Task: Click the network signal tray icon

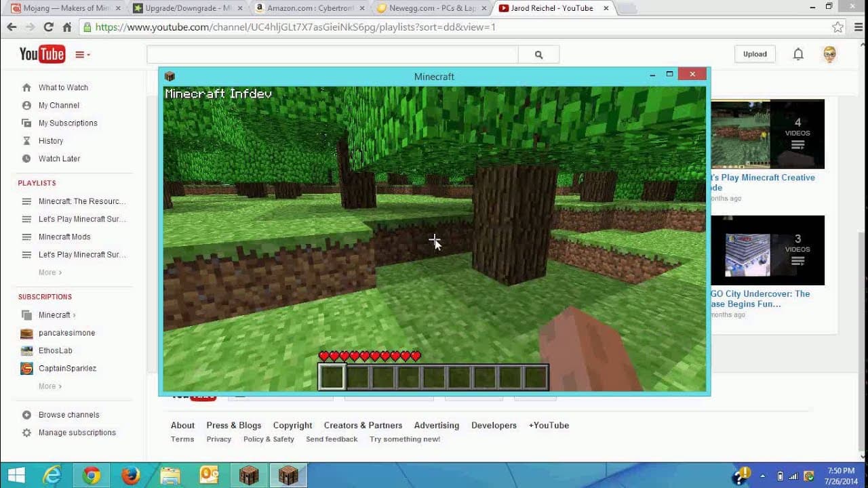Action: pos(793,476)
